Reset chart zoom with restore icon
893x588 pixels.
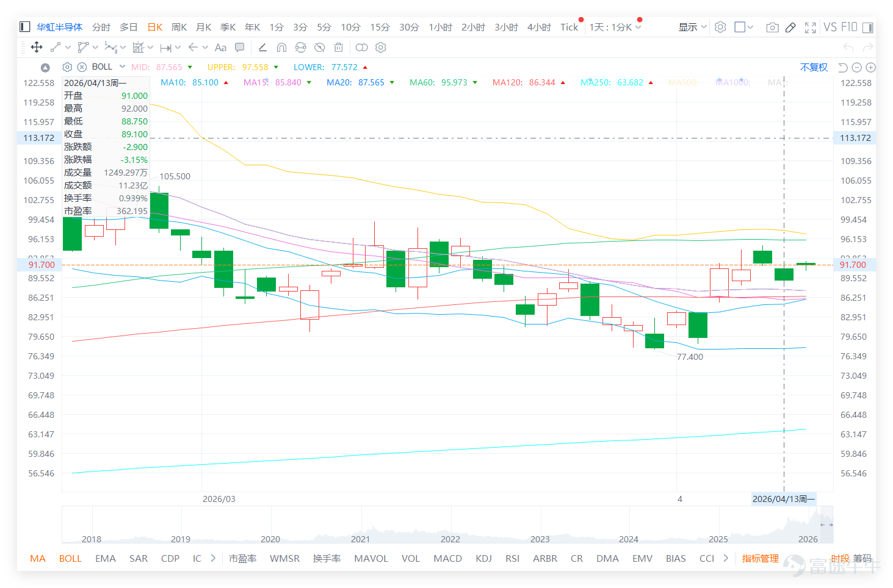pyautogui.click(x=843, y=67)
